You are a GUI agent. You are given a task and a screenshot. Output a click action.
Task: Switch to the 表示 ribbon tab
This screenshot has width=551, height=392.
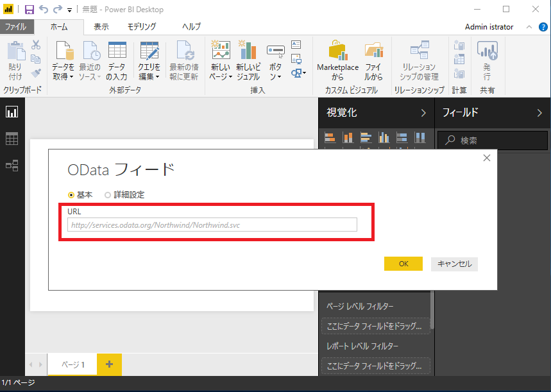pyautogui.click(x=101, y=27)
